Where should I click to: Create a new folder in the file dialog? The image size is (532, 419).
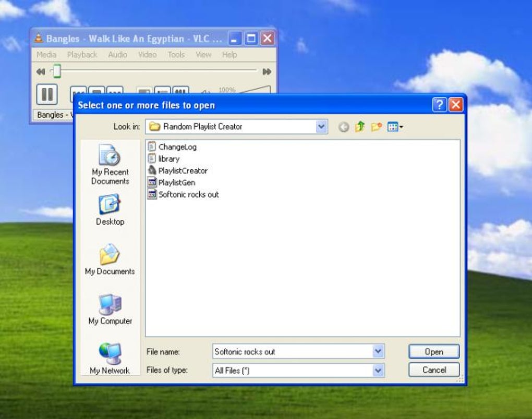376,127
